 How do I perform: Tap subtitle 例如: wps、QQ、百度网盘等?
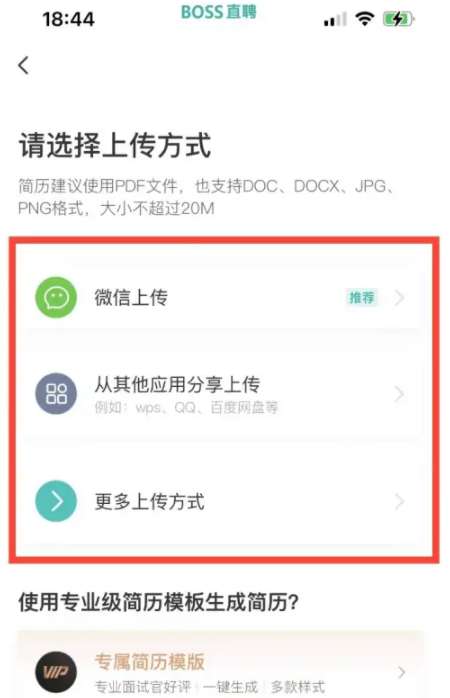tap(186, 407)
